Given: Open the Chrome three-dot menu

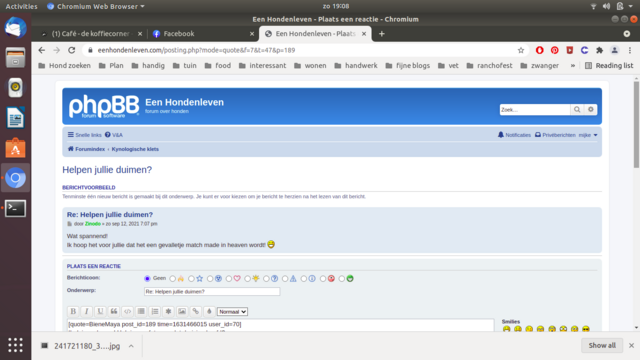Looking at the screenshot, I should (x=630, y=50).
